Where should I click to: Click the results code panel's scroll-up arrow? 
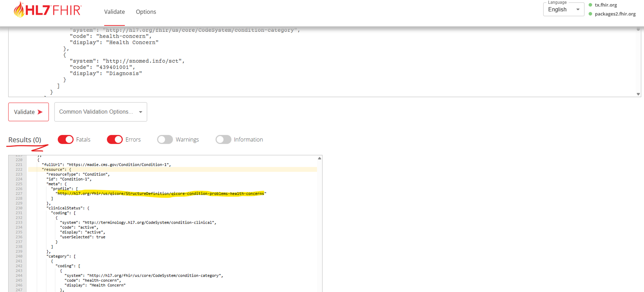click(319, 158)
